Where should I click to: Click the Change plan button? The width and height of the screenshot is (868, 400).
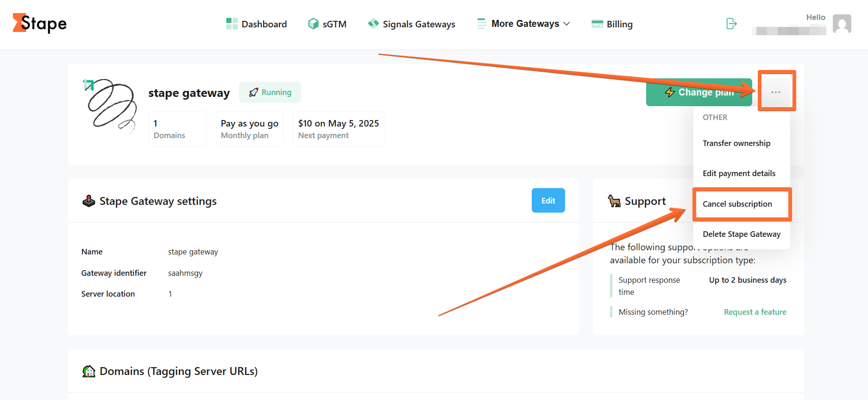click(x=699, y=92)
